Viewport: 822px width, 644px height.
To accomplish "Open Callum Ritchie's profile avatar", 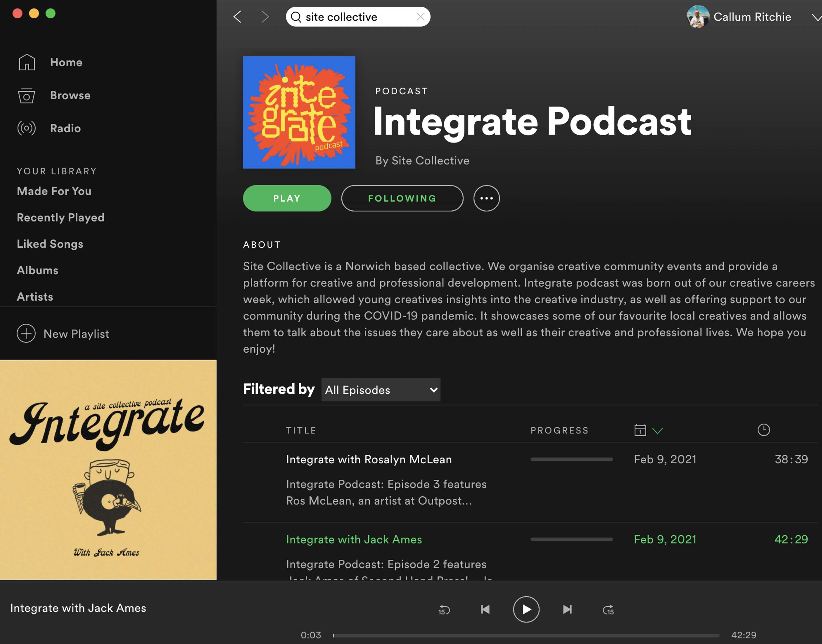I will 698,17.
